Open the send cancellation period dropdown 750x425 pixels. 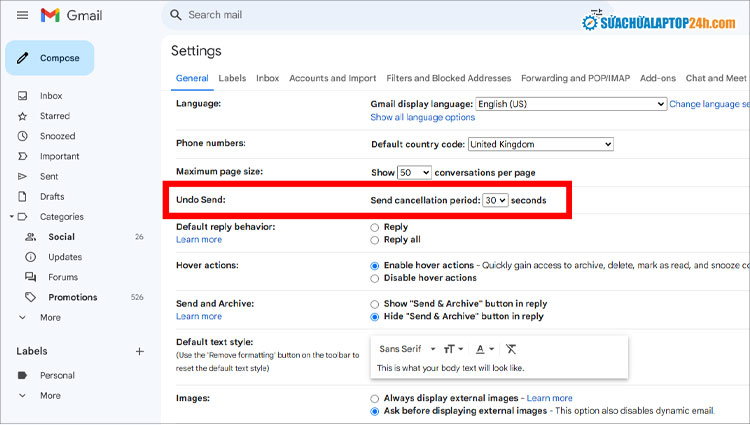[x=495, y=201]
